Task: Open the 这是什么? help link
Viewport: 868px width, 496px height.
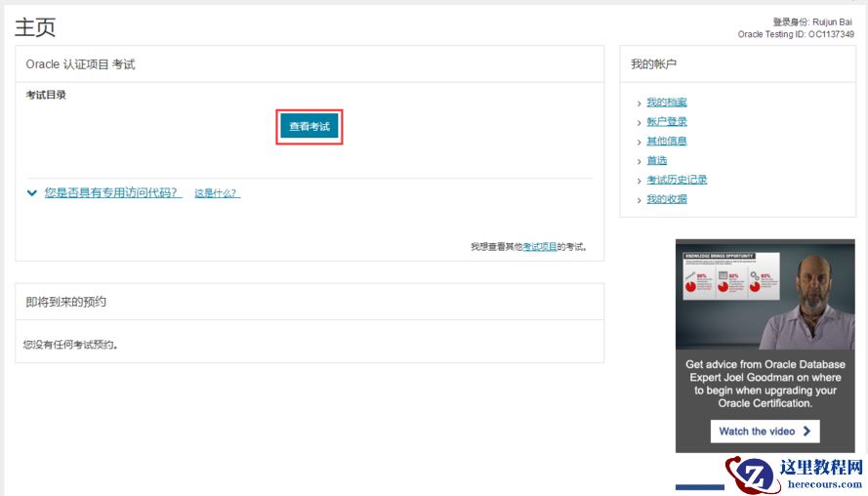Action: point(217,193)
